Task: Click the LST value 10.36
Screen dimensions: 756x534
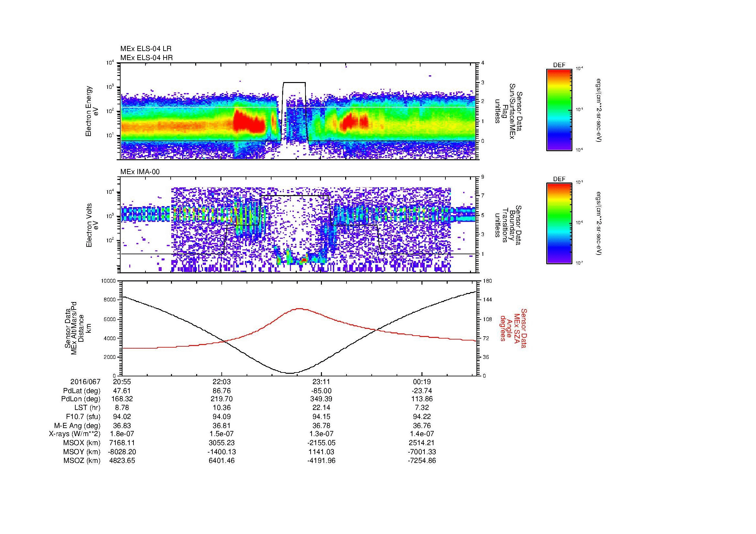Action: (x=222, y=408)
